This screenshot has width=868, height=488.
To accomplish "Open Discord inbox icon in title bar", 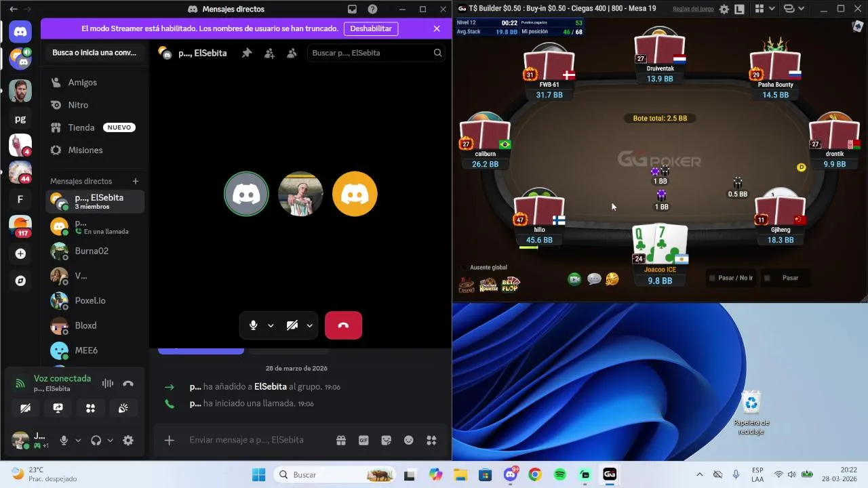I will (x=352, y=9).
